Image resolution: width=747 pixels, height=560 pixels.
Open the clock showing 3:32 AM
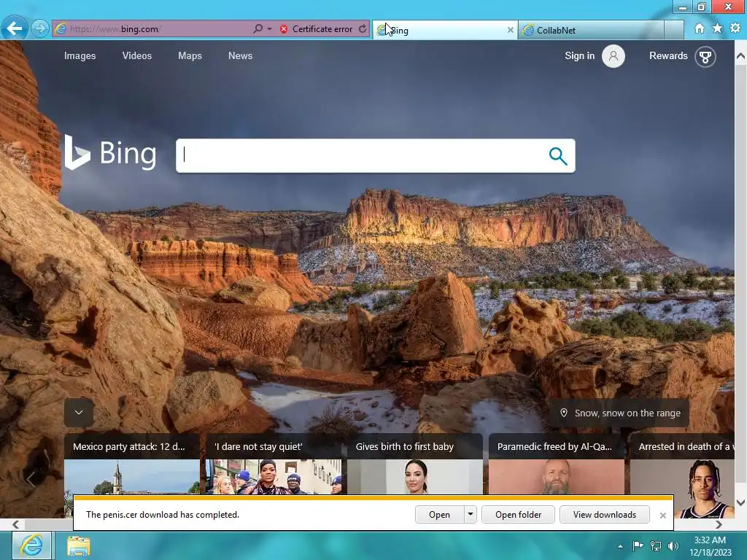[x=710, y=546]
